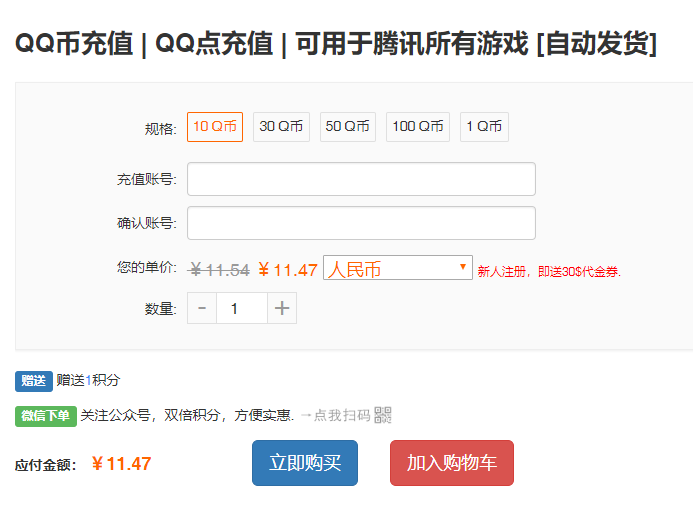Screen dimensions: 693x507
Task: Click the 赠送1积分 text
Action: (88, 380)
